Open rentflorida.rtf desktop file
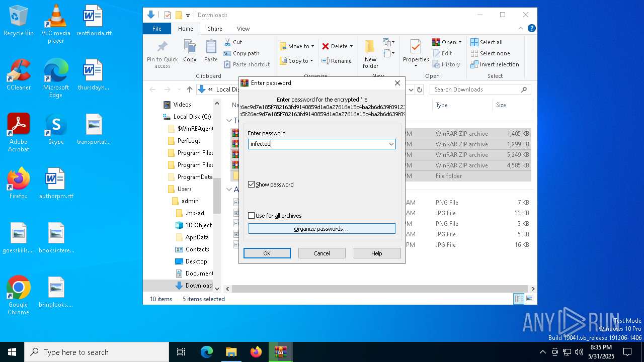Viewport: 644px width, 362px height. (x=94, y=21)
